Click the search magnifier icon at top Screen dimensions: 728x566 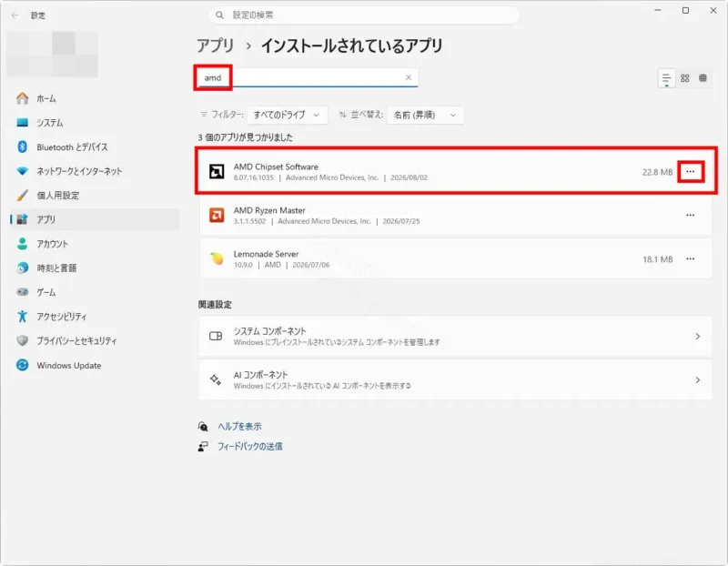coord(219,15)
